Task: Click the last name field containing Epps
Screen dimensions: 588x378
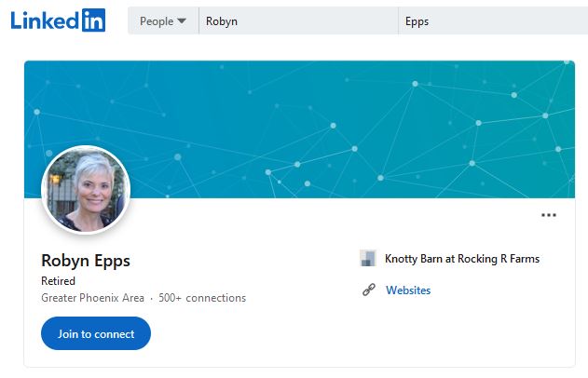Action: [x=493, y=21]
